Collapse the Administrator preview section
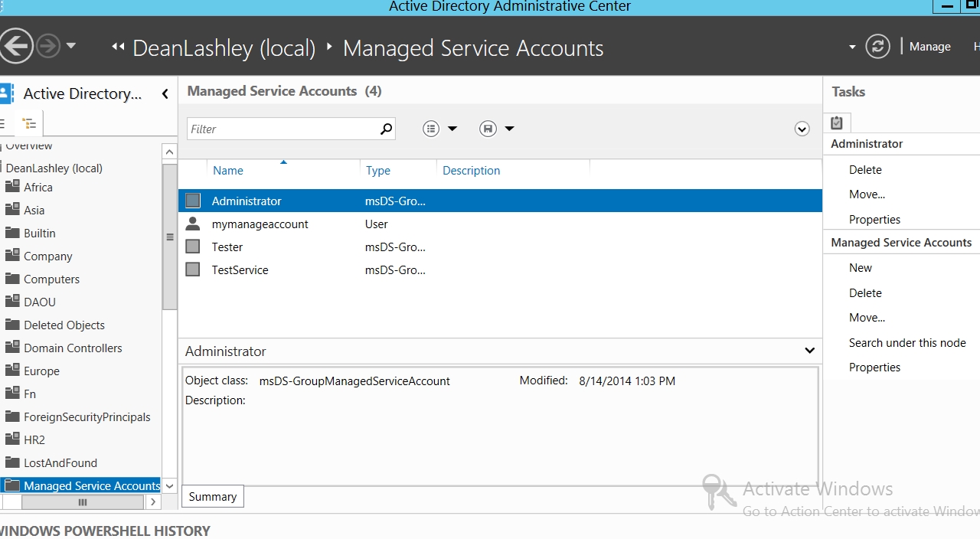Screen dimensions: 980x539 coord(809,351)
